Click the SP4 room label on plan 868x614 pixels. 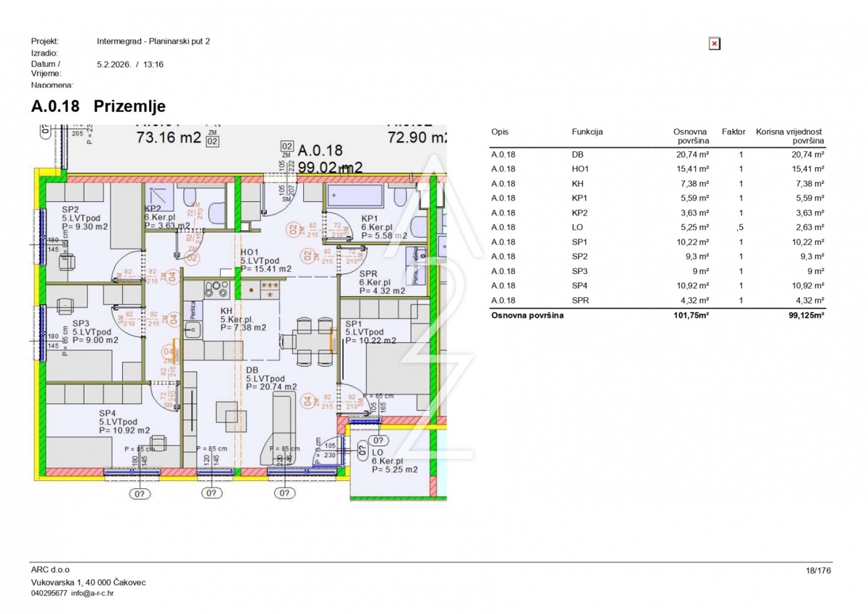[x=109, y=413]
